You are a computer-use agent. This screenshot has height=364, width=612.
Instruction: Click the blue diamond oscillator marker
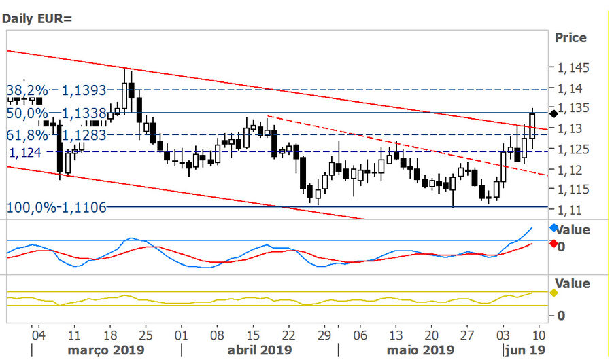click(x=554, y=227)
